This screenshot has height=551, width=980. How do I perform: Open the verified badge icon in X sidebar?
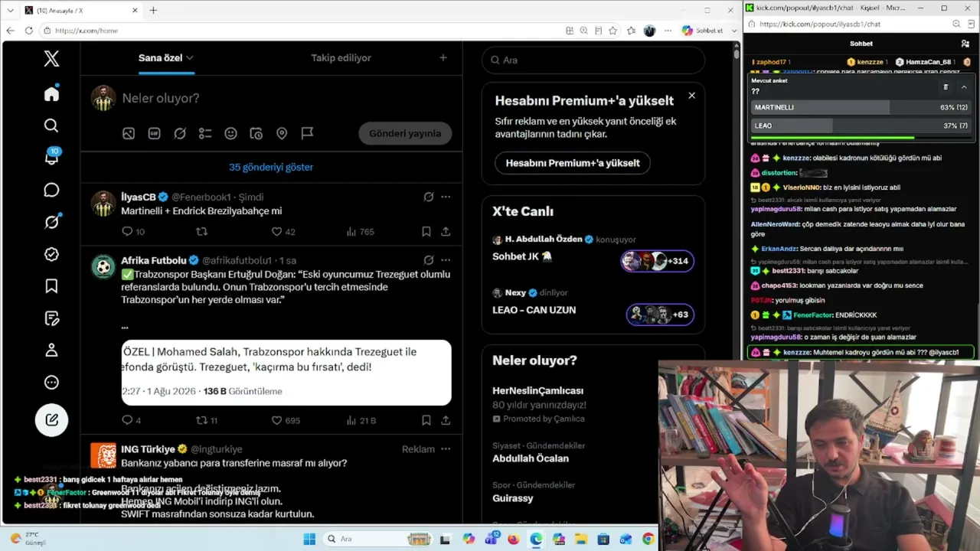51,254
